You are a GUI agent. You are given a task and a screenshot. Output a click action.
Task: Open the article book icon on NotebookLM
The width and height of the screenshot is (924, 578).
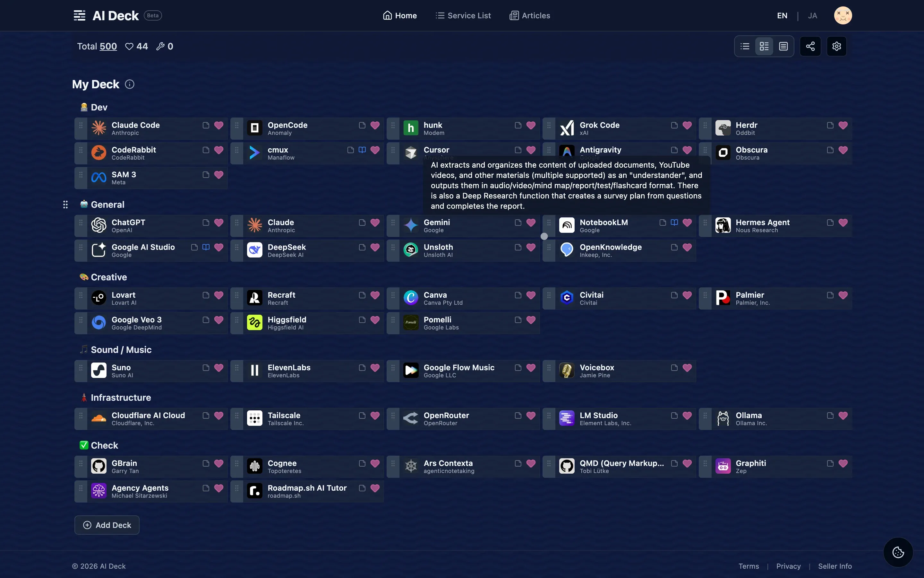[674, 223]
